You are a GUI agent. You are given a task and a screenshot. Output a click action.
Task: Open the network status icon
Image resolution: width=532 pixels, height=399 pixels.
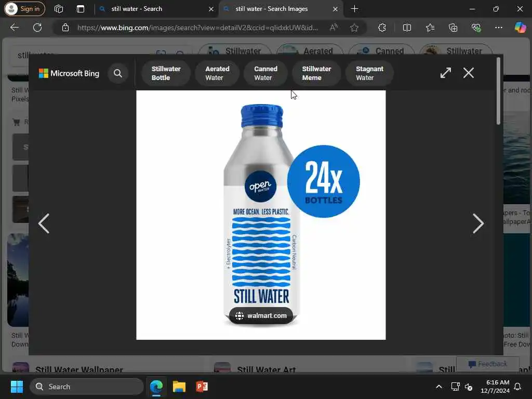[x=455, y=387]
